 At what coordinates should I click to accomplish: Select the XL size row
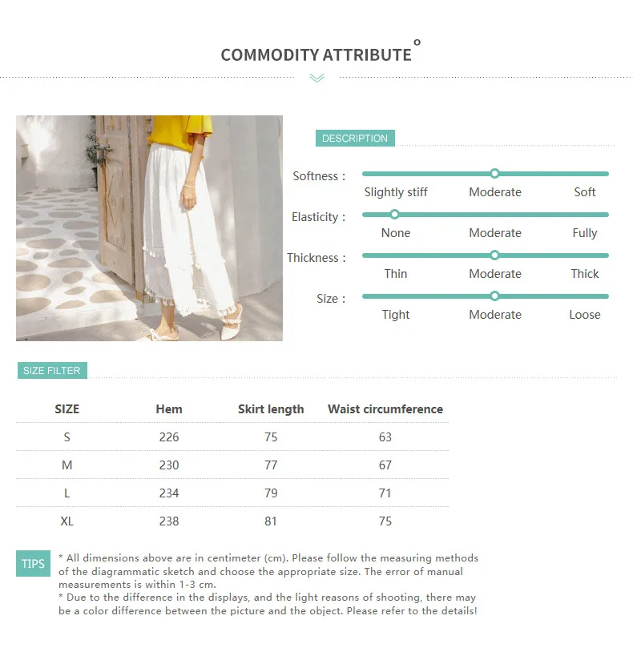232,521
